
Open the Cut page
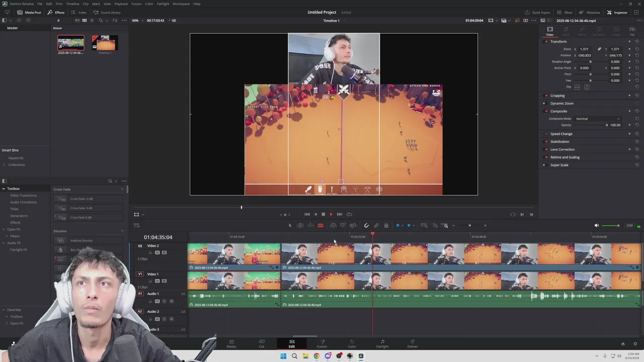(262, 343)
